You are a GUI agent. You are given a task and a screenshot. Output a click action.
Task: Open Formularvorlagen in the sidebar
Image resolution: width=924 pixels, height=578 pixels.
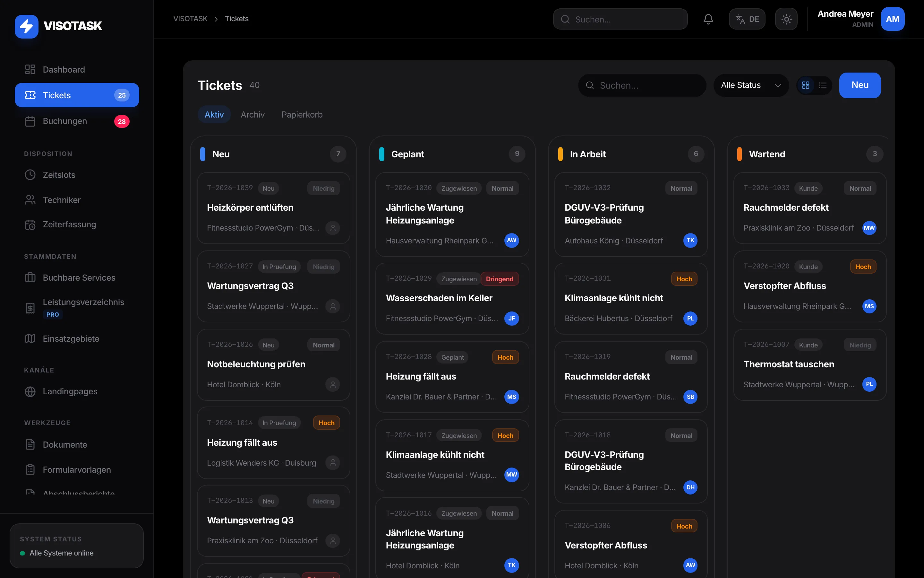click(77, 470)
